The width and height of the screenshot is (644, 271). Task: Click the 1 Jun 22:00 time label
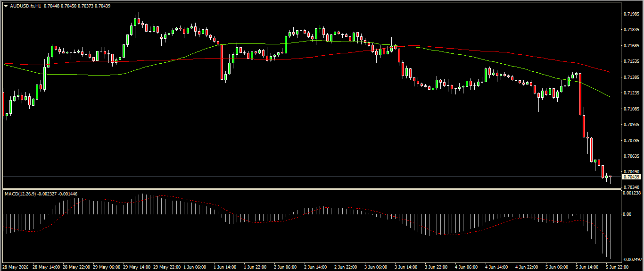click(x=256, y=267)
